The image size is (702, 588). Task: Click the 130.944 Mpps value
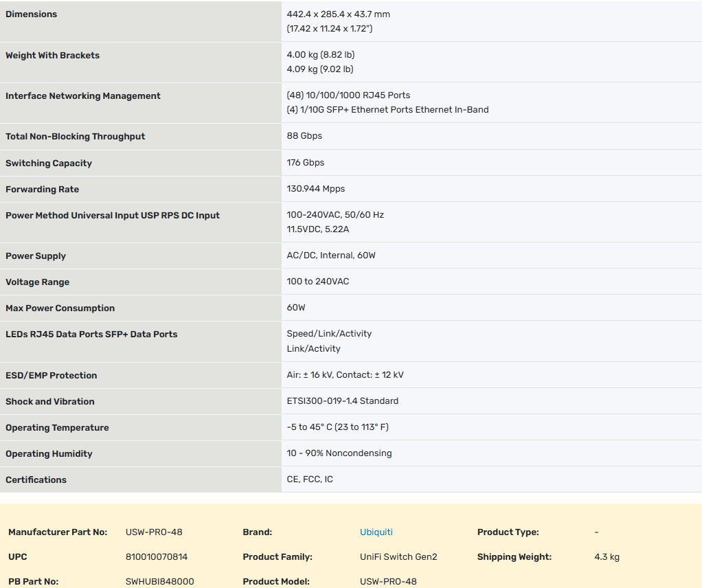pyautogui.click(x=315, y=189)
